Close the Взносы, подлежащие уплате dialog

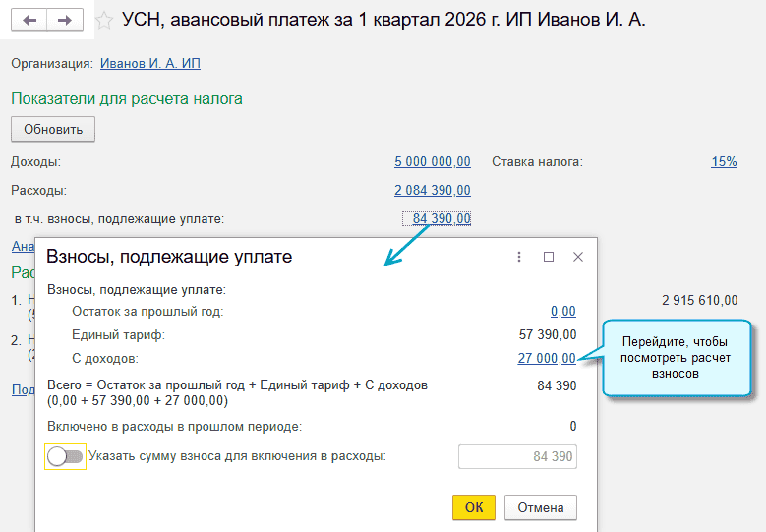[578, 257]
